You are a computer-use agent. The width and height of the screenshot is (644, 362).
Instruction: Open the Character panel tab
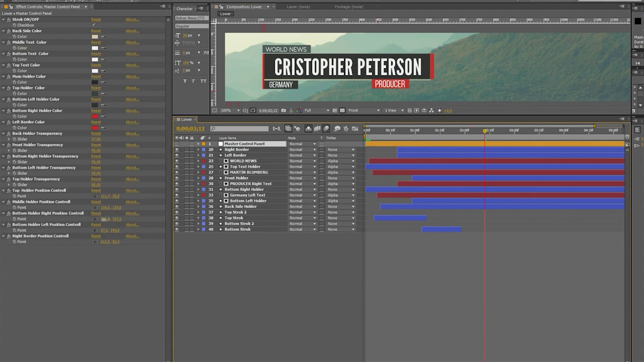184,9
